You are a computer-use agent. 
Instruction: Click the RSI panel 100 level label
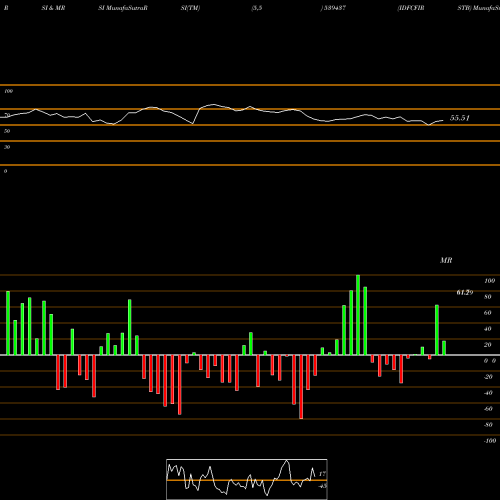(x=8, y=91)
